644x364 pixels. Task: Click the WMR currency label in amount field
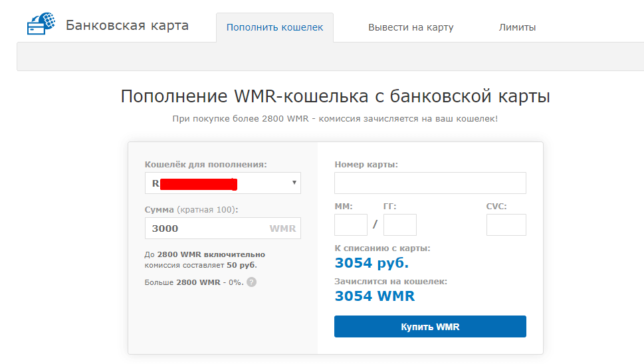(282, 228)
